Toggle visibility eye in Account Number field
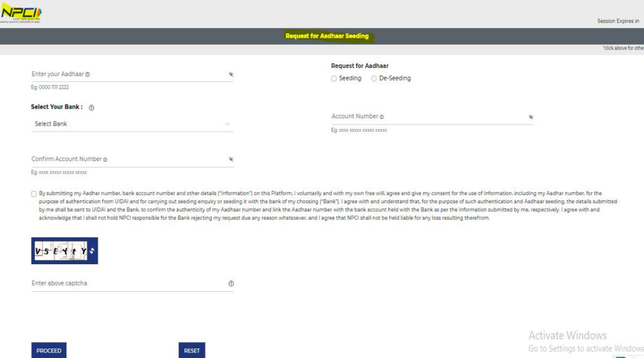Image resolution: width=644 pixels, height=358 pixels. [x=531, y=117]
